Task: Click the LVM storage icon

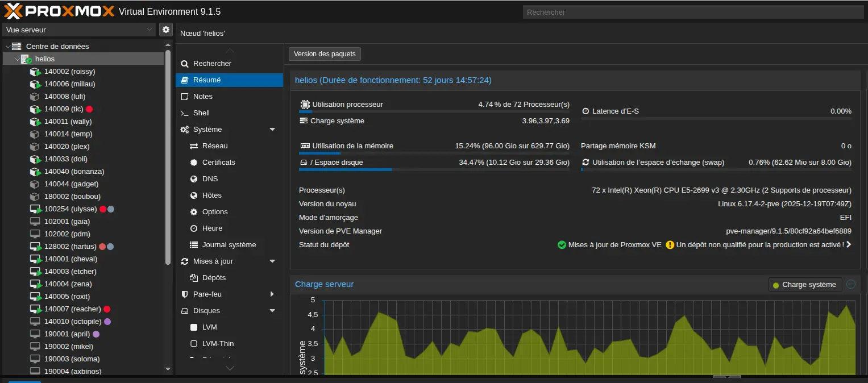Action: pos(194,327)
